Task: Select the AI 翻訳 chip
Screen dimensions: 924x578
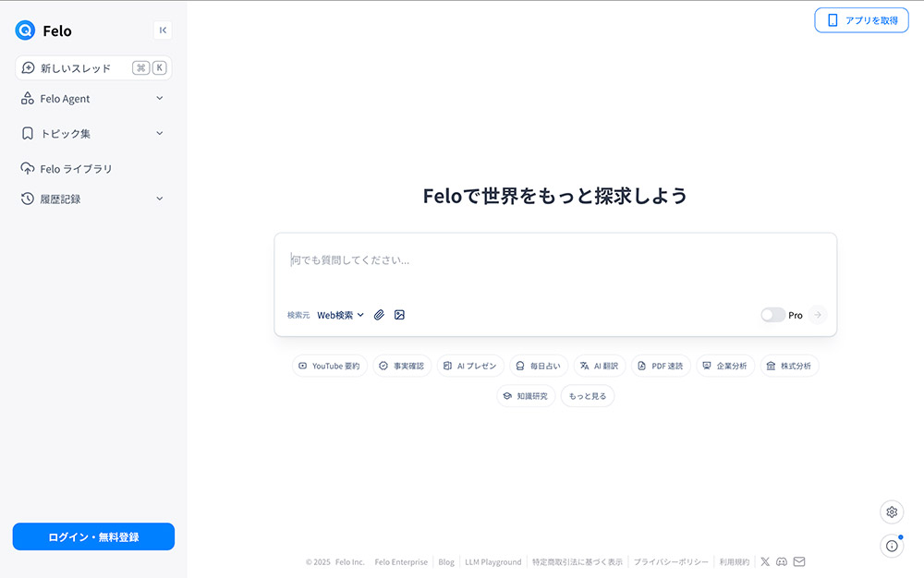Action: click(x=600, y=367)
